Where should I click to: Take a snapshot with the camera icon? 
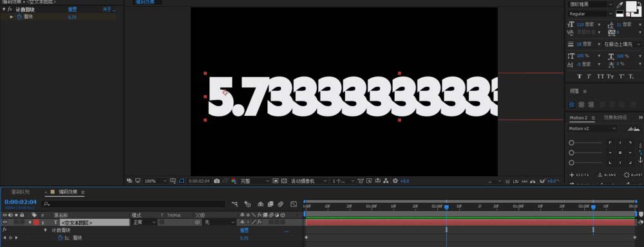pos(216,181)
